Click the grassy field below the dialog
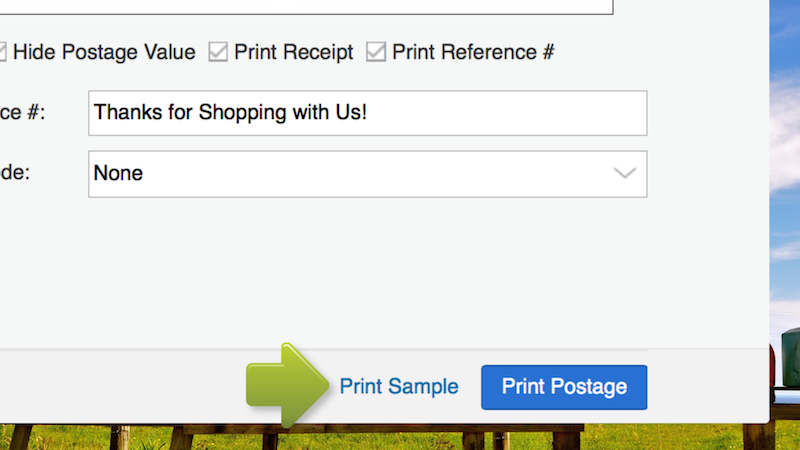 (x=400, y=438)
